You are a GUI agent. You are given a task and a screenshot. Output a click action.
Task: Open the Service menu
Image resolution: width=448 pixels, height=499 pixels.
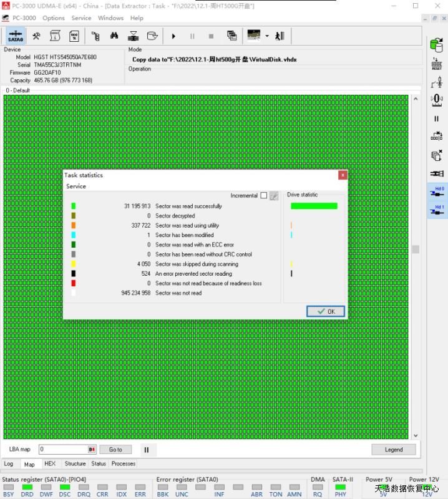pyautogui.click(x=81, y=18)
